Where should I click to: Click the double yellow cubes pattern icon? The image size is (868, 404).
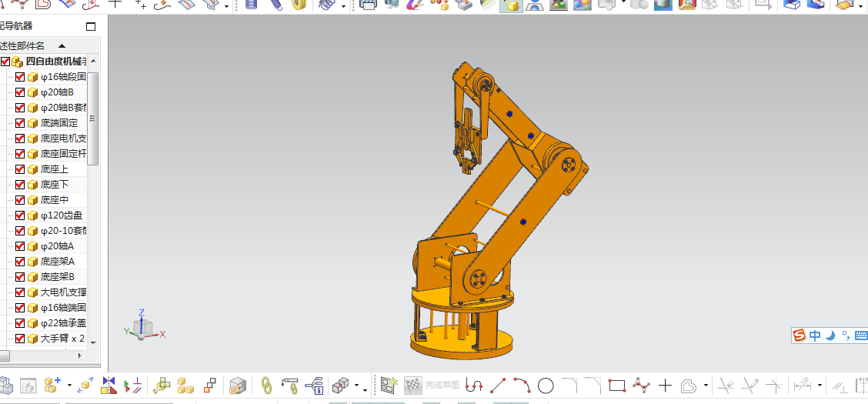(185, 386)
